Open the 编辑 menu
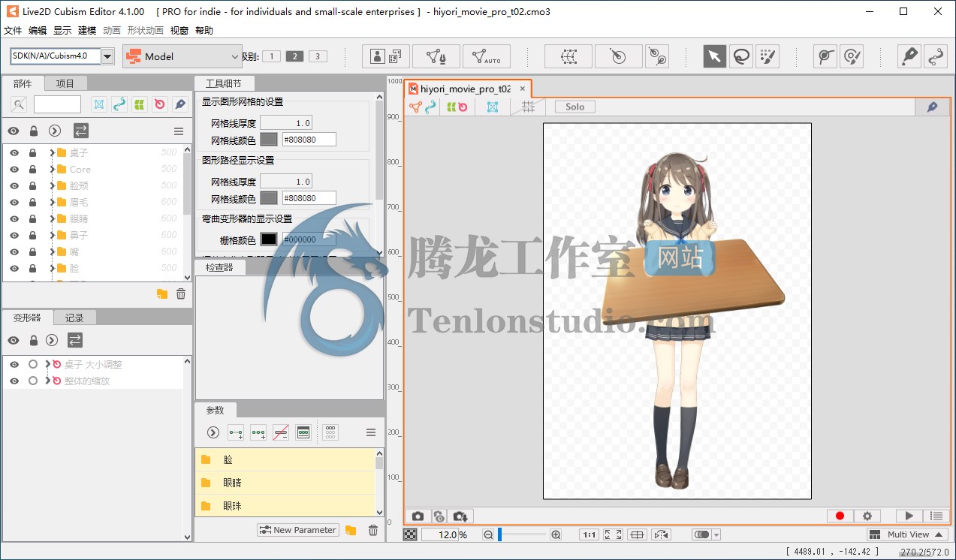This screenshot has height=560, width=956. point(38,31)
